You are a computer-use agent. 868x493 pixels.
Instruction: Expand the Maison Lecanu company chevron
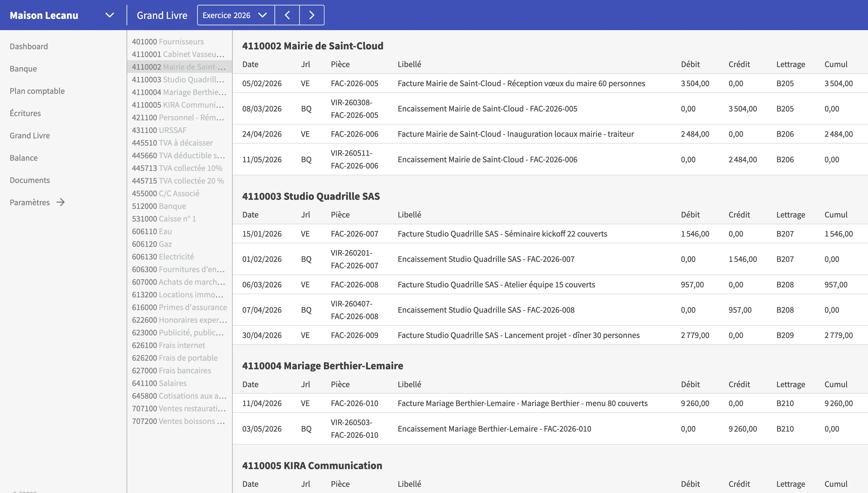110,15
